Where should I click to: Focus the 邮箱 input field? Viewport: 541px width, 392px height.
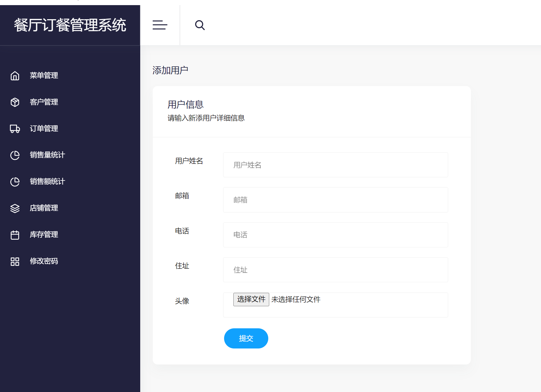(335, 200)
